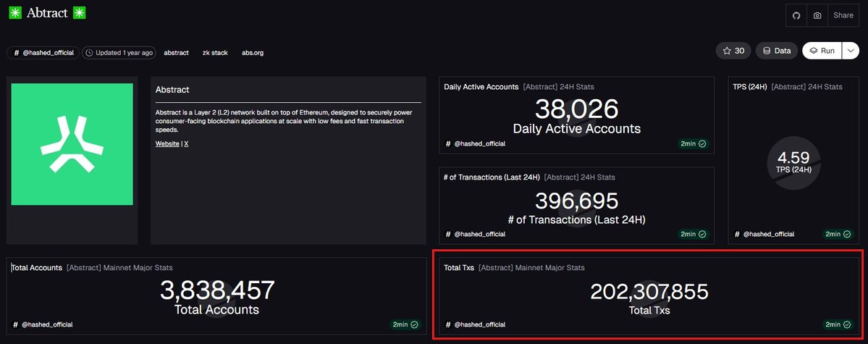Click # of Transactions (Last 24H) title

(x=492, y=177)
